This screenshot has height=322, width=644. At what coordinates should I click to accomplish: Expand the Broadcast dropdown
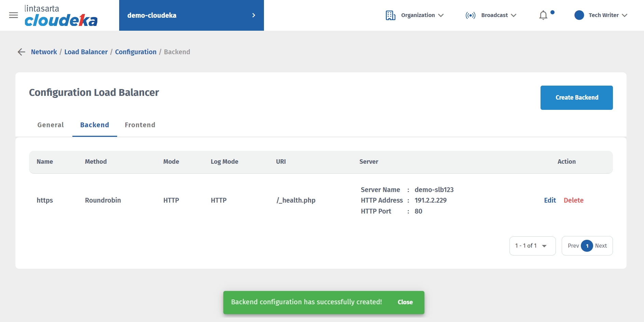(499, 15)
